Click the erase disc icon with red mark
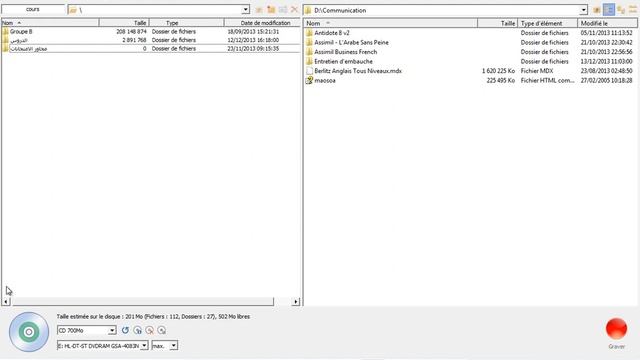The height and width of the screenshot is (360, 640). pyautogui.click(x=150, y=330)
